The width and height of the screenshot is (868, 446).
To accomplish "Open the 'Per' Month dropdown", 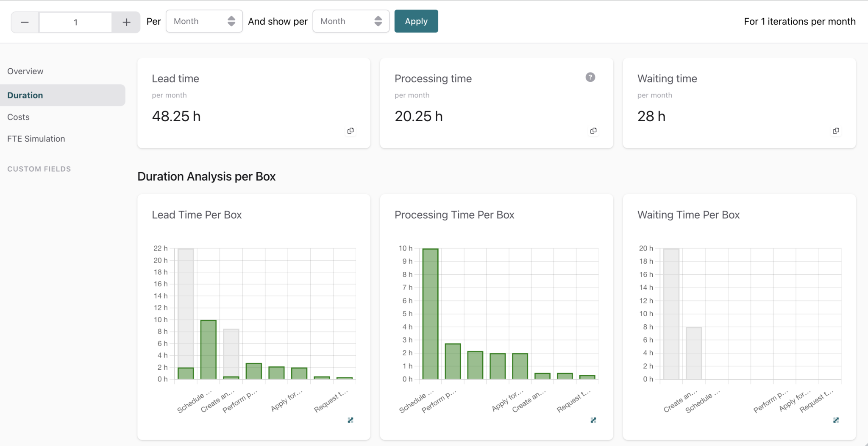I will (204, 21).
